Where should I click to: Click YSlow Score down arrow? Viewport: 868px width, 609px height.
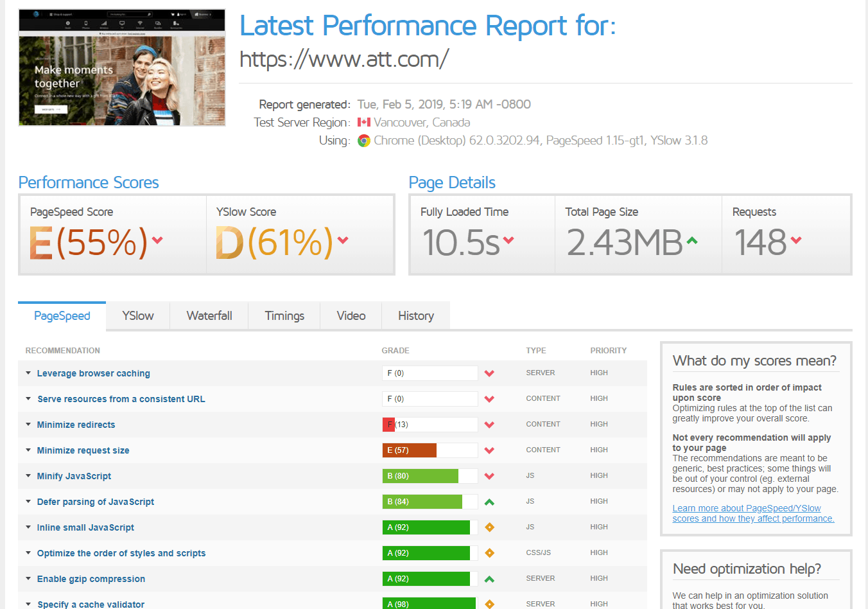click(343, 240)
